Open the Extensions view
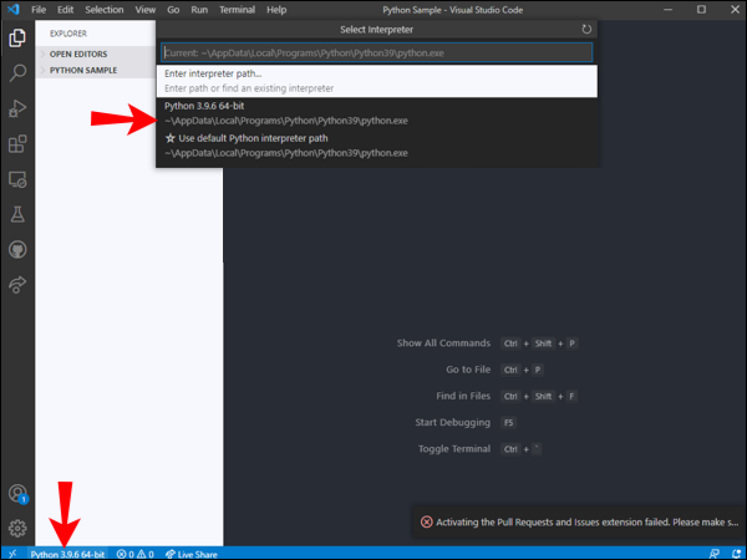Viewport: 747px width, 560px height. pos(18,143)
